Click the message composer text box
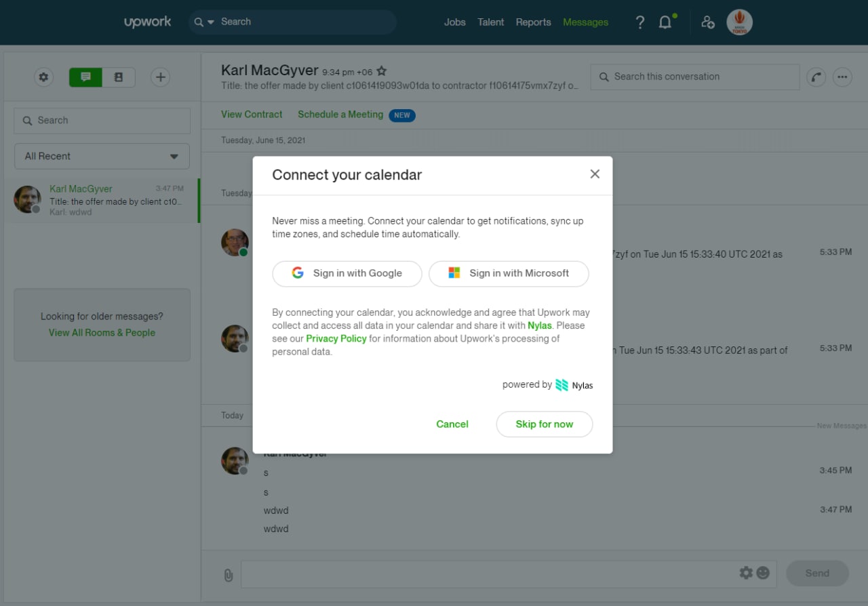868x606 pixels. click(x=488, y=574)
